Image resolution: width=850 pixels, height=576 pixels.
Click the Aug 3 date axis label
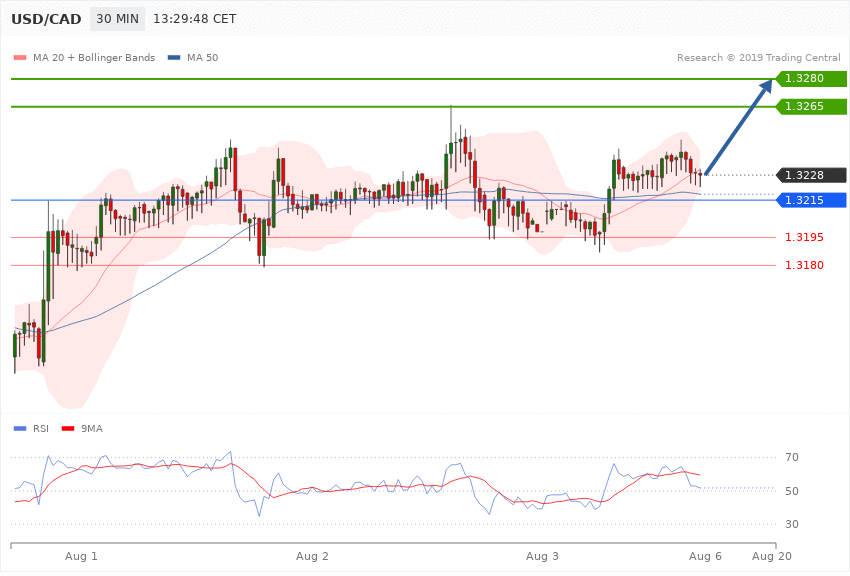click(x=542, y=556)
